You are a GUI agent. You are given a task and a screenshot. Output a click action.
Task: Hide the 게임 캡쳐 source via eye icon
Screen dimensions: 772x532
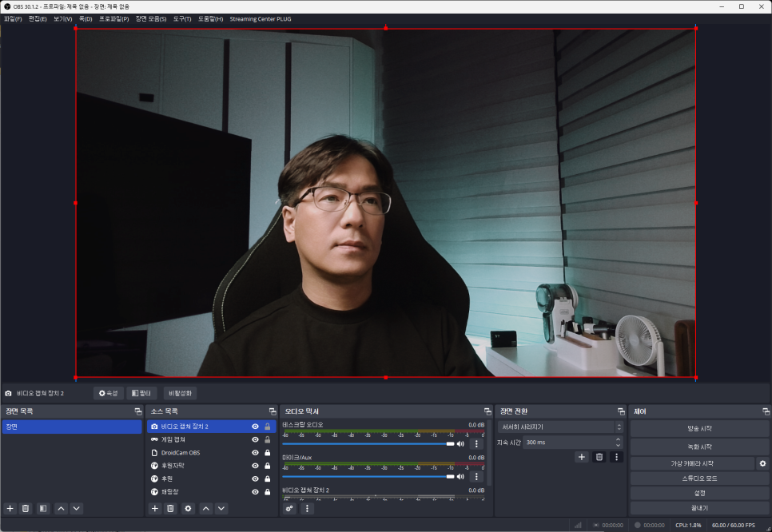pos(256,439)
